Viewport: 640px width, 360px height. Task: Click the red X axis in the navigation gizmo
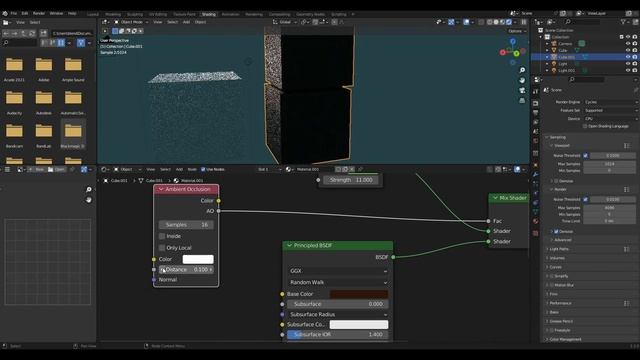pos(503,52)
